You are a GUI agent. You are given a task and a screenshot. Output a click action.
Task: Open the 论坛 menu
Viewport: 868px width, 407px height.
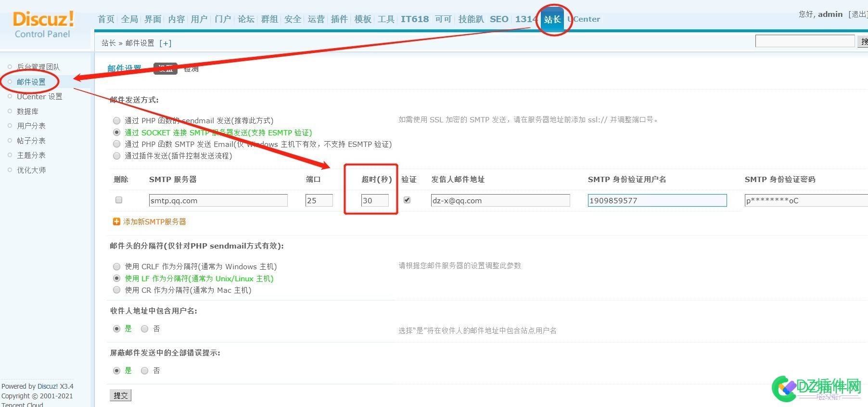point(246,19)
